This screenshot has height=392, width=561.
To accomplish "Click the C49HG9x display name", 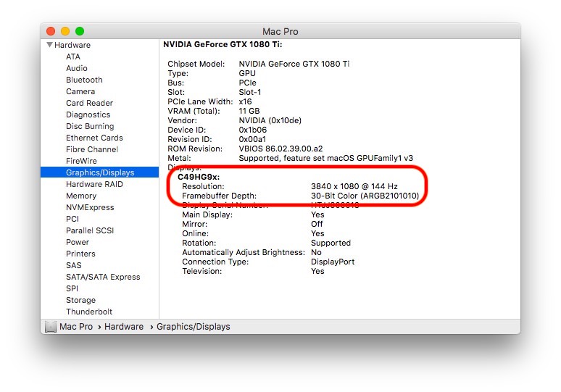I will [199, 177].
